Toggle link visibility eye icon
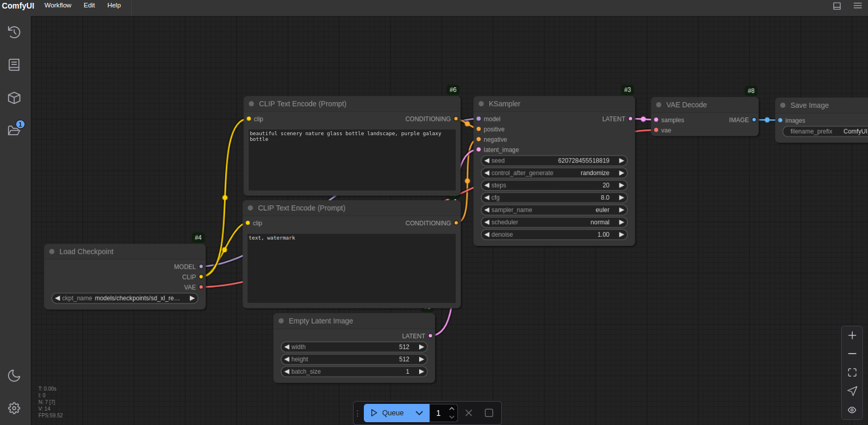The height and width of the screenshot is (425, 868). (x=852, y=410)
